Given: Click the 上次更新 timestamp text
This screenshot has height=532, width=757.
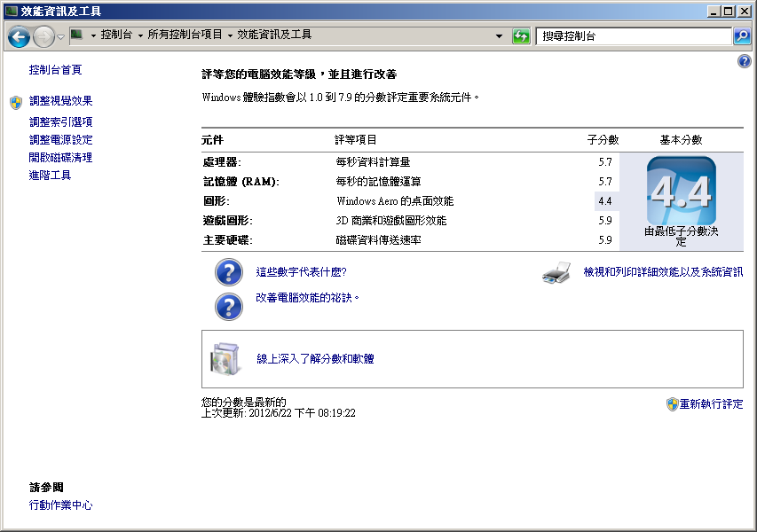Looking at the screenshot, I should click(x=279, y=413).
